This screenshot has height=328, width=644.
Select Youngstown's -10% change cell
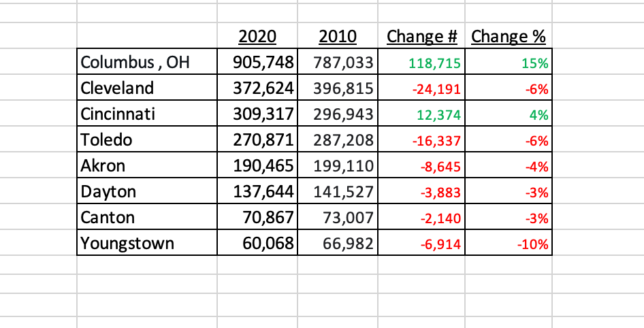[509, 243]
